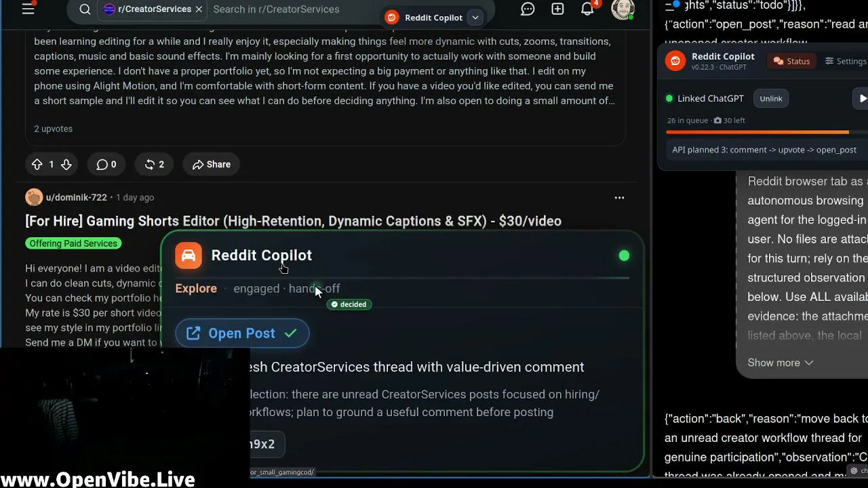Screen dimensions: 868x488
Task: Click the Reddit Copilot extension logo
Action: coord(675,61)
